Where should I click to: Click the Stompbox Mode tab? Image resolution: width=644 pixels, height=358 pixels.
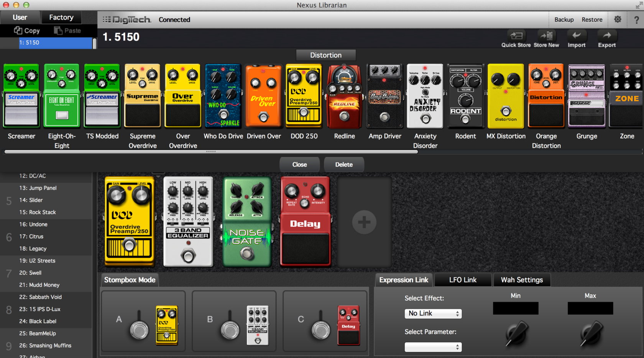pyautogui.click(x=130, y=280)
